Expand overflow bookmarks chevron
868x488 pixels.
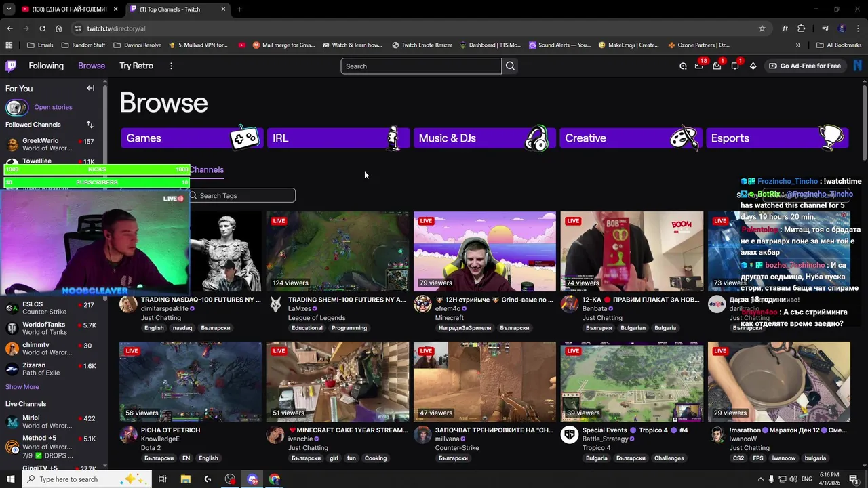[798, 45]
